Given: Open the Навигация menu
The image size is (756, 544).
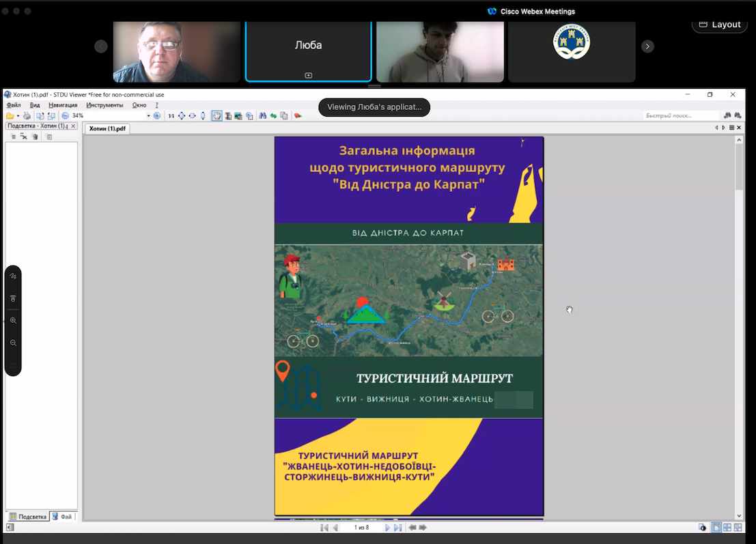Looking at the screenshot, I should (x=63, y=105).
